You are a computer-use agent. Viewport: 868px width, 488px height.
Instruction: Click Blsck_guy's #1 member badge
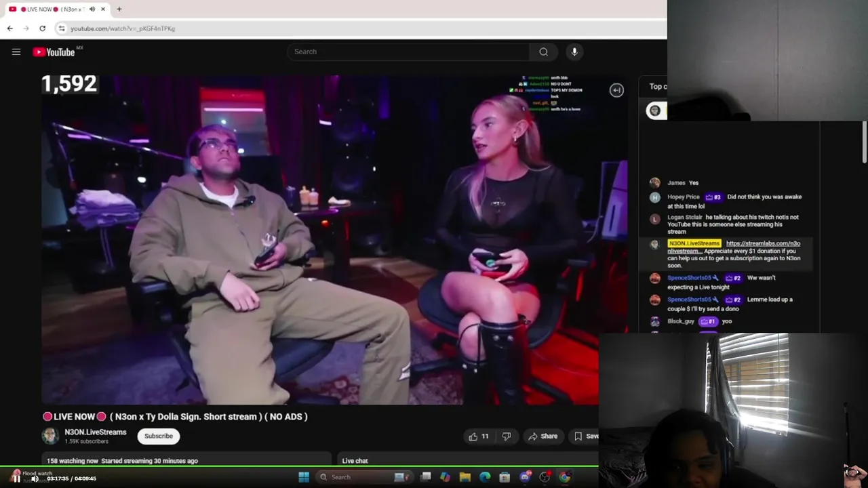tap(708, 321)
